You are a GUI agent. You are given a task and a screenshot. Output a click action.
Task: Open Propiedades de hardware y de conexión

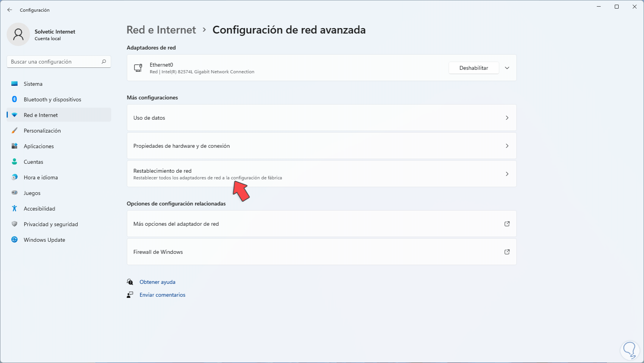pyautogui.click(x=322, y=146)
